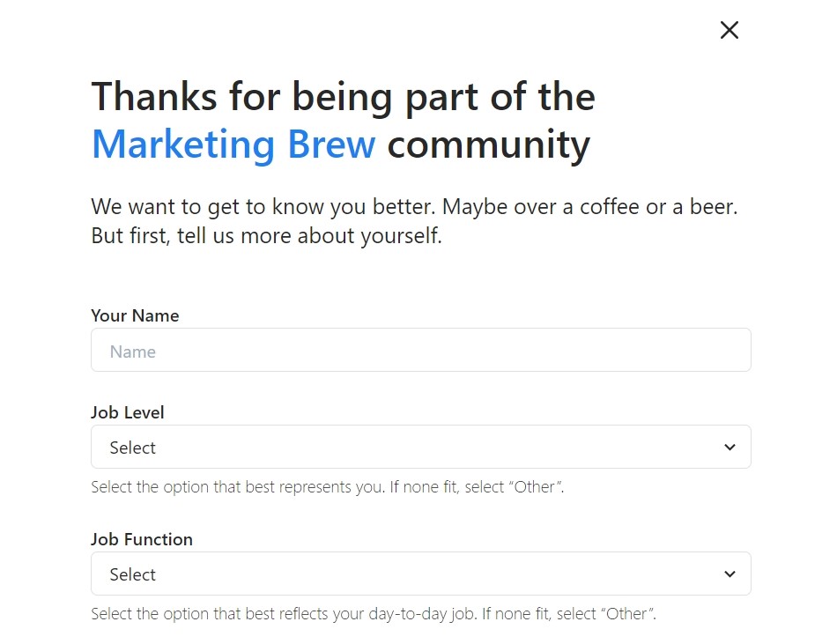
Task: Open the Job Level dropdown
Action: tap(420, 448)
